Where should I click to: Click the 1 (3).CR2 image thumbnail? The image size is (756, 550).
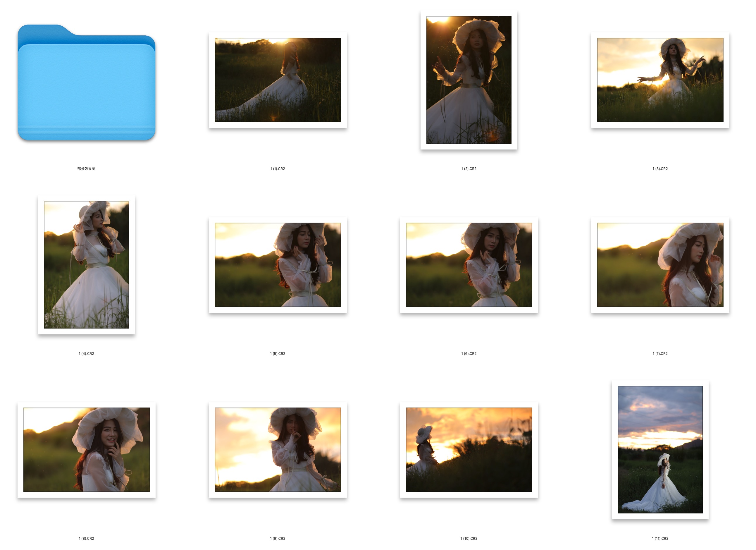(x=660, y=80)
